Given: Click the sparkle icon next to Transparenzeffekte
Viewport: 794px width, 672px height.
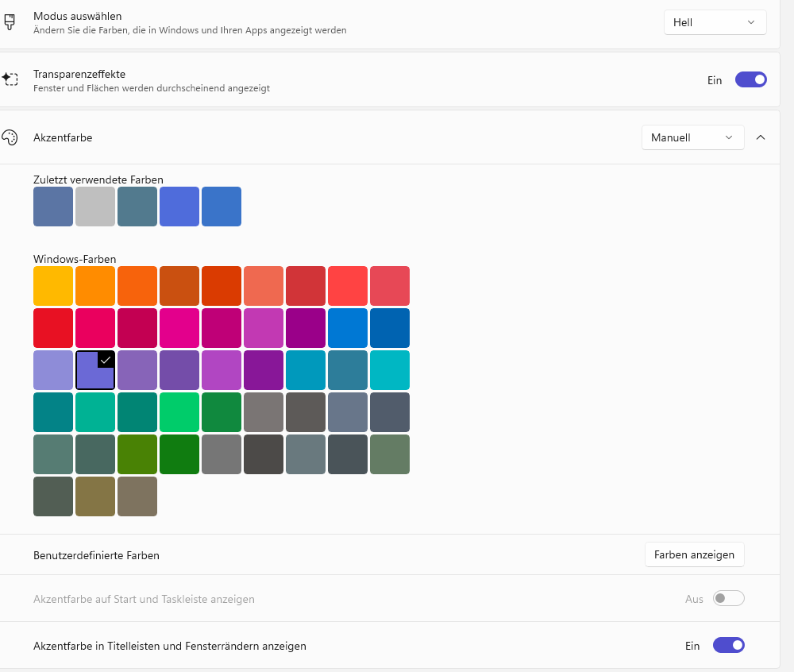Looking at the screenshot, I should click(x=10, y=79).
